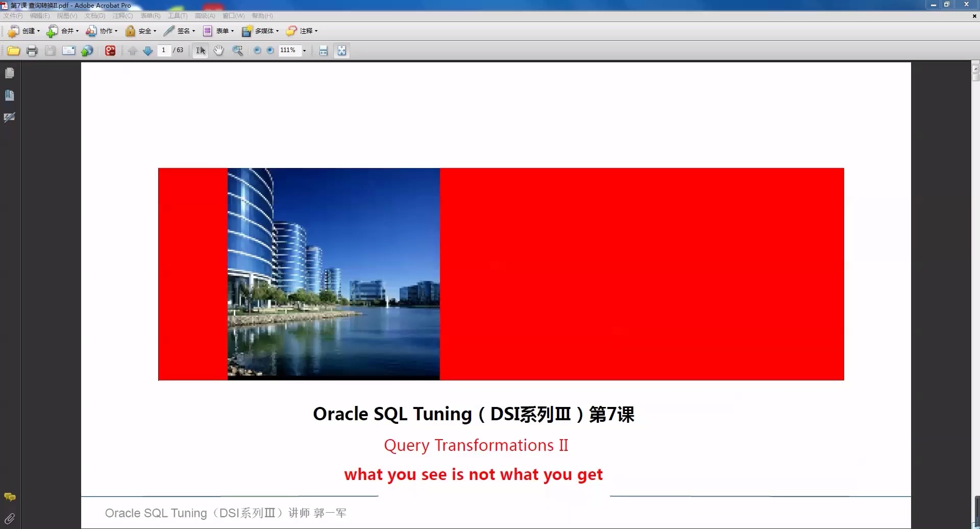Toggle fit-width page display

[x=323, y=50]
